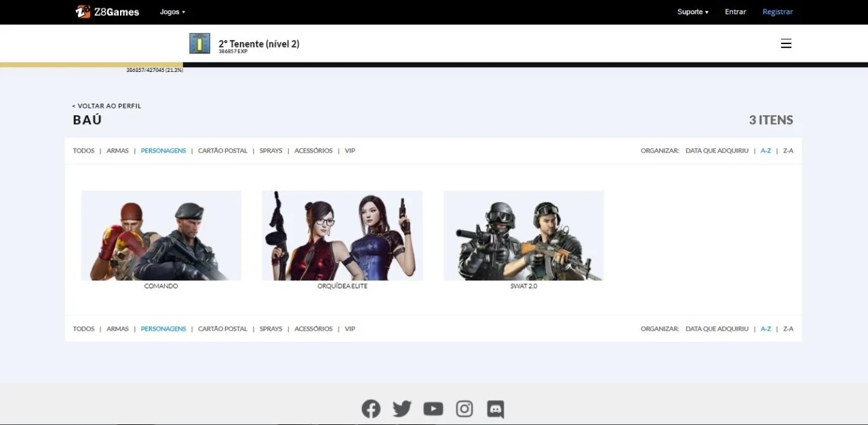The width and height of the screenshot is (868, 425).
Task: Click the 3 ITENS count text
Action: click(x=771, y=120)
